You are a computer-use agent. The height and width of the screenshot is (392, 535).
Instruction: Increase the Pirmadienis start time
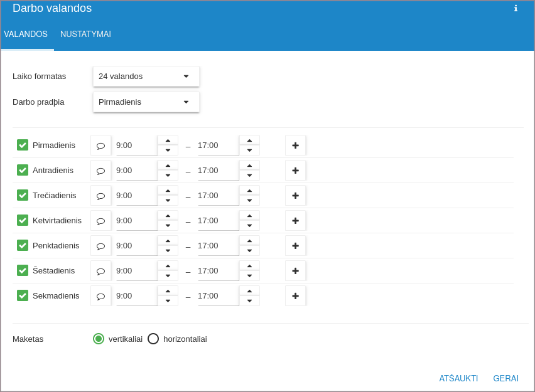[168, 140]
